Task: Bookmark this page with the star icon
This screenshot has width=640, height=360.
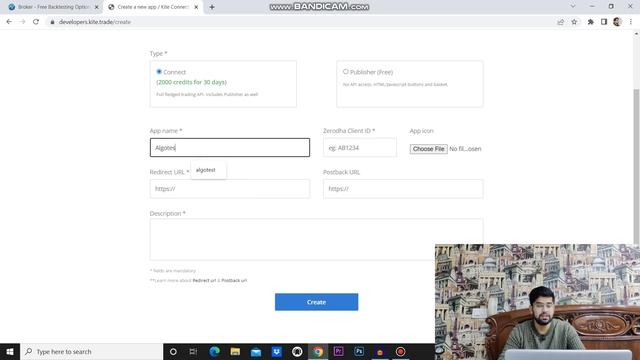Action: (x=574, y=22)
